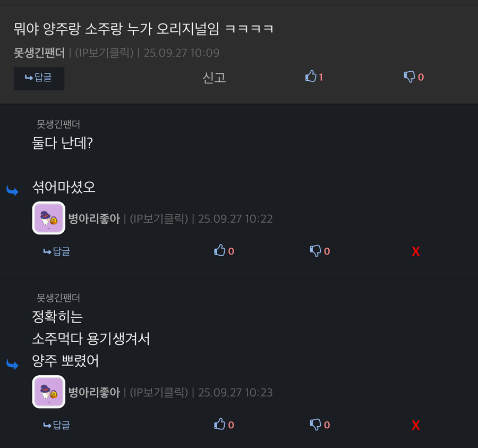Image resolution: width=478 pixels, height=448 pixels.
Task: Reply to the 10:23 comment via 답글
Action: point(57,425)
